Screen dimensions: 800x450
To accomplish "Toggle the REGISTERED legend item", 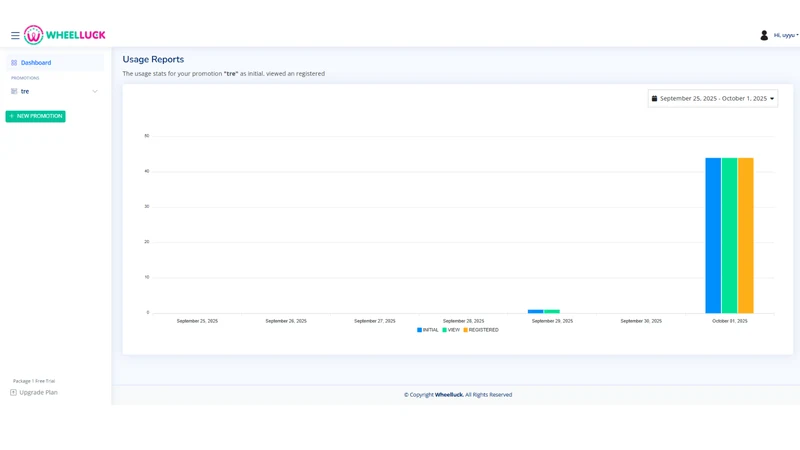I will [x=481, y=330].
